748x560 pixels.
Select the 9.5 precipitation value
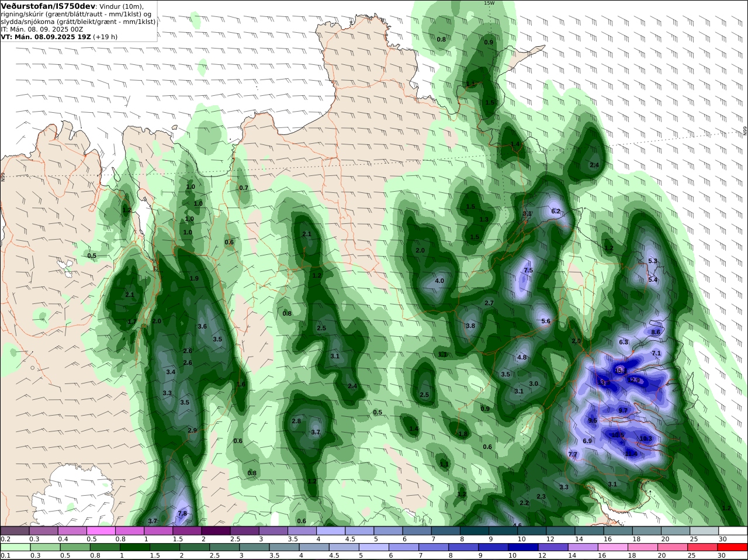coord(593,420)
